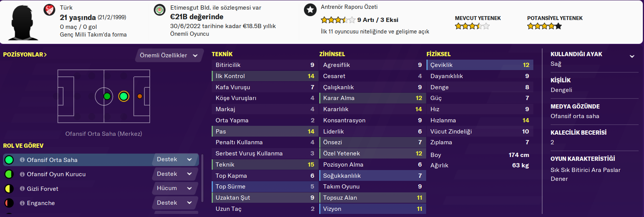Open info icon for Enganche role
The height and width of the screenshot is (217, 644).
[x=22, y=203]
